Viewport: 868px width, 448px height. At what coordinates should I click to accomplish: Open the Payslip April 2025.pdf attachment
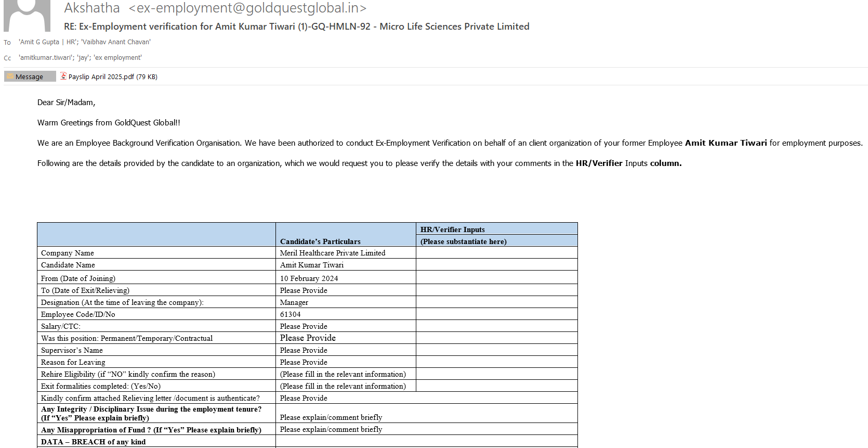coord(109,76)
